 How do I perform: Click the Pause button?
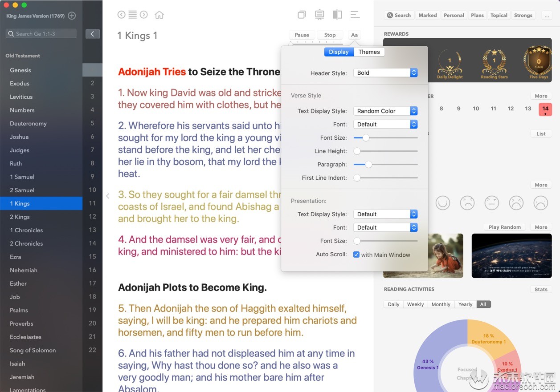[x=302, y=35]
